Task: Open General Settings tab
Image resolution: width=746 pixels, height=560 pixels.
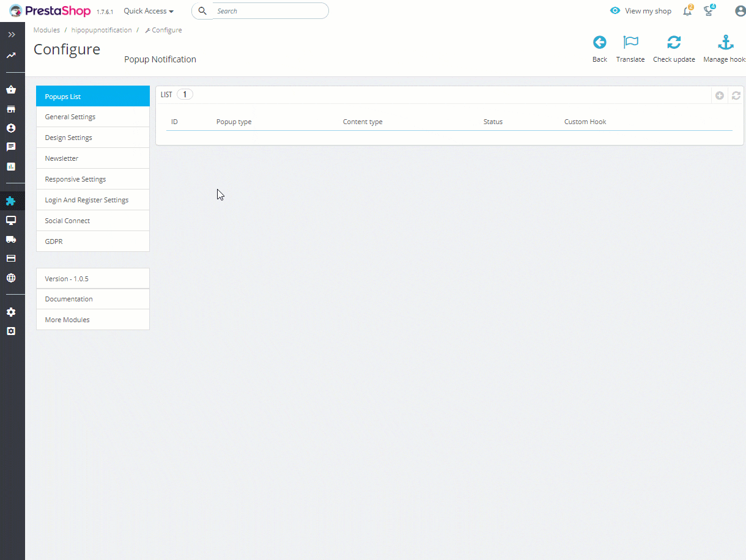Action: [x=93, y=117]
